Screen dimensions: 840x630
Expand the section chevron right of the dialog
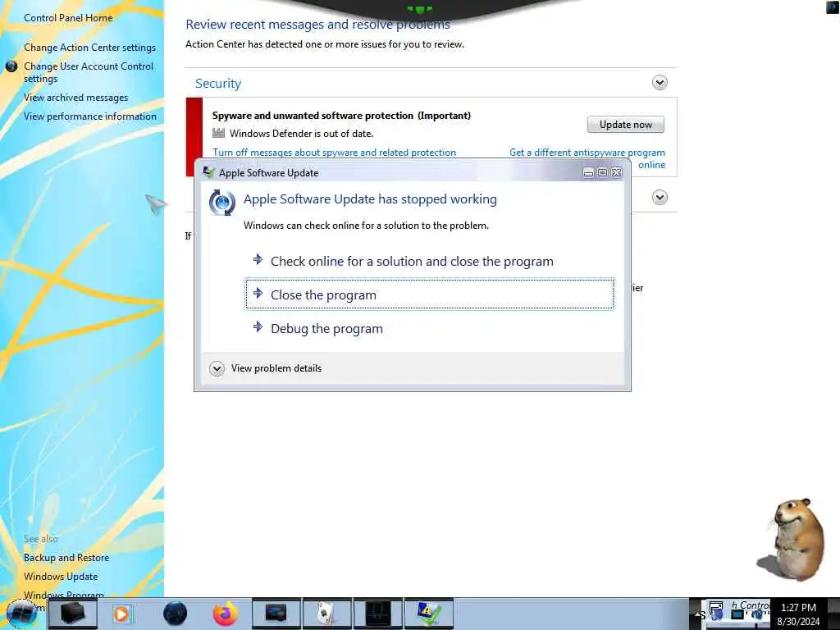[660, 197]
